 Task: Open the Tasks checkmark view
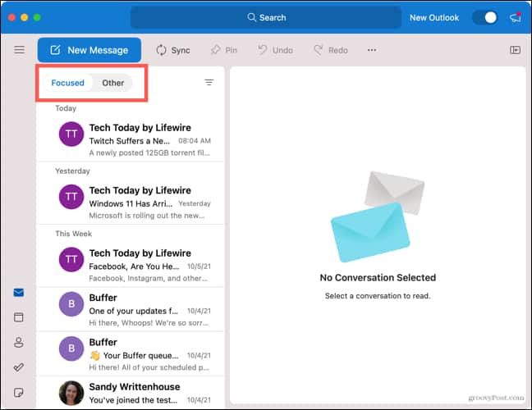(18, 368)
